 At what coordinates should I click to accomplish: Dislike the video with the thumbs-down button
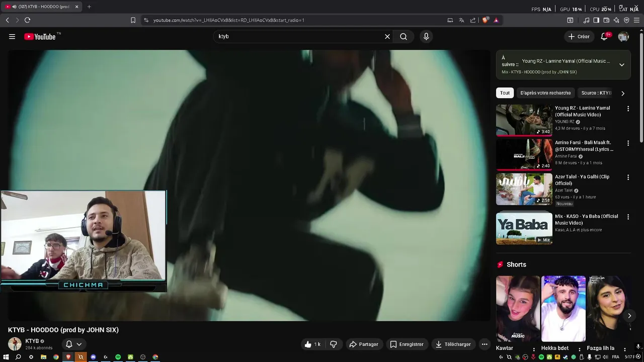[x=333, y=344]
